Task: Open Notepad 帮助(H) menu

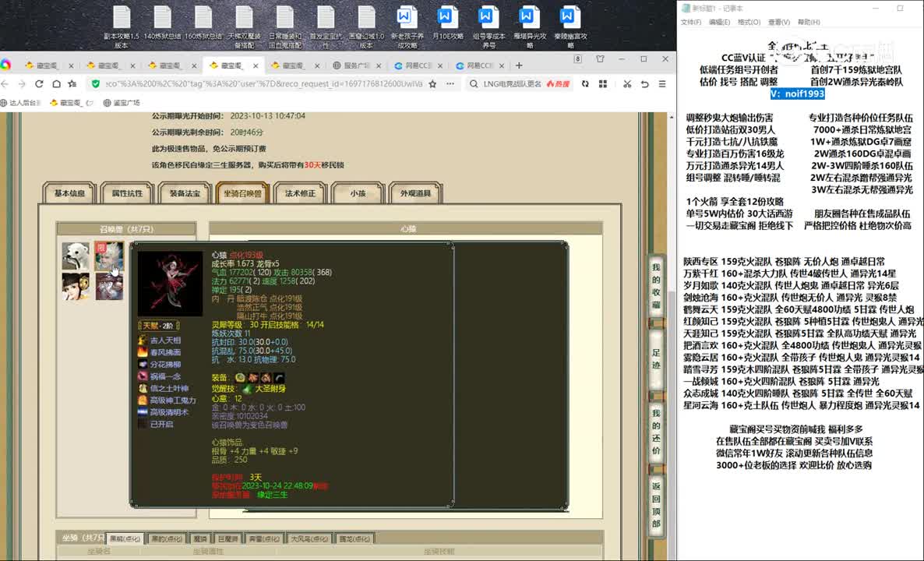Action: [809, 22]
